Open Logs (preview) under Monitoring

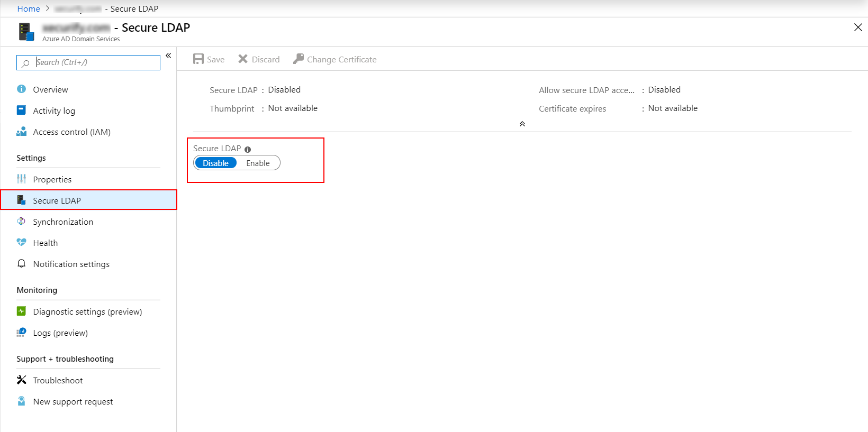pyautogui.click(x=60, y=333)
